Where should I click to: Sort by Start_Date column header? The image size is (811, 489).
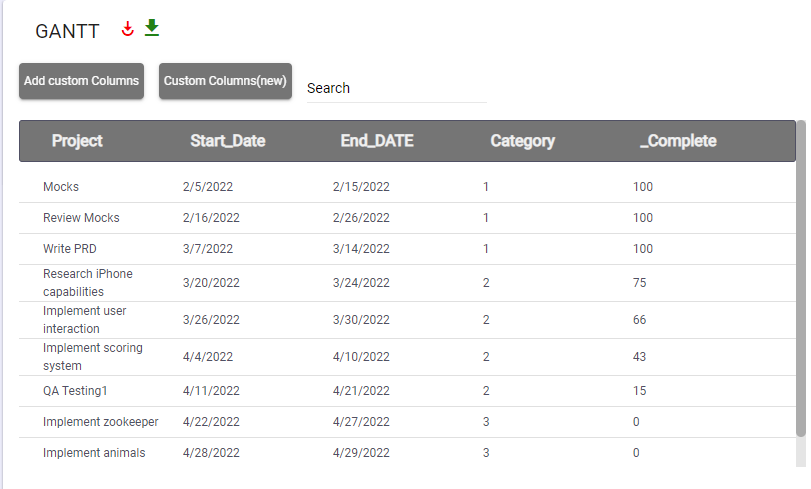click(x=227, y=141)
